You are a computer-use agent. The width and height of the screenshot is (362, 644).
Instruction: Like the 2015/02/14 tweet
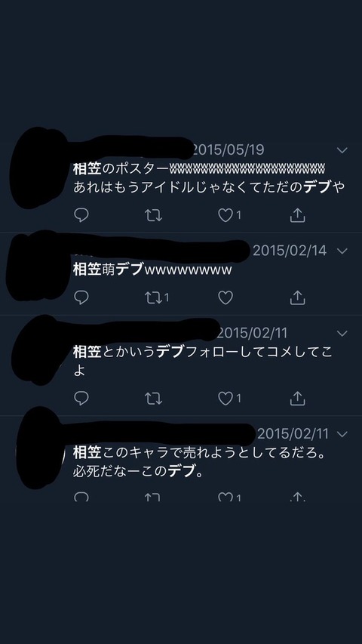pos(225,297)
